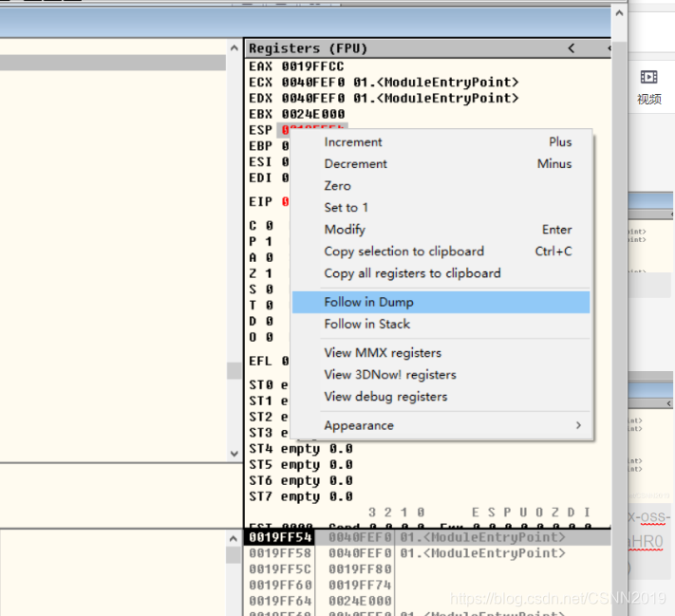Select the EBX value 0024E000

313,114
